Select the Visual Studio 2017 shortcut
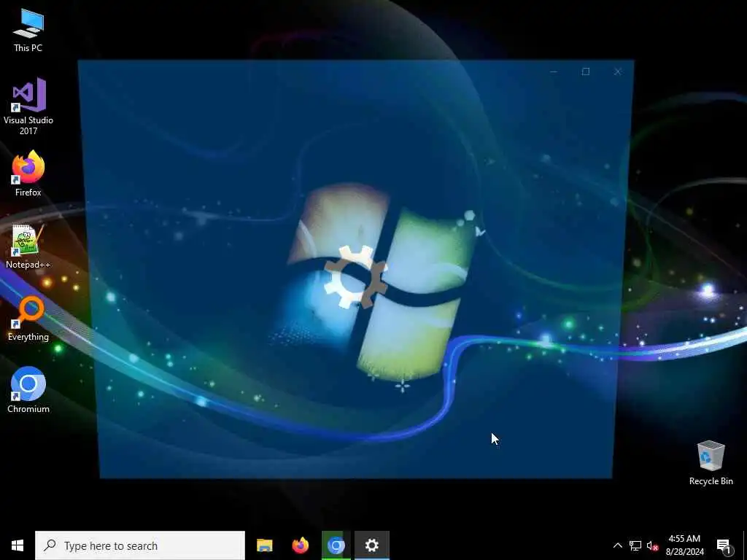The width and height of the screenshot is (747, 560). (x=28, y=106)
